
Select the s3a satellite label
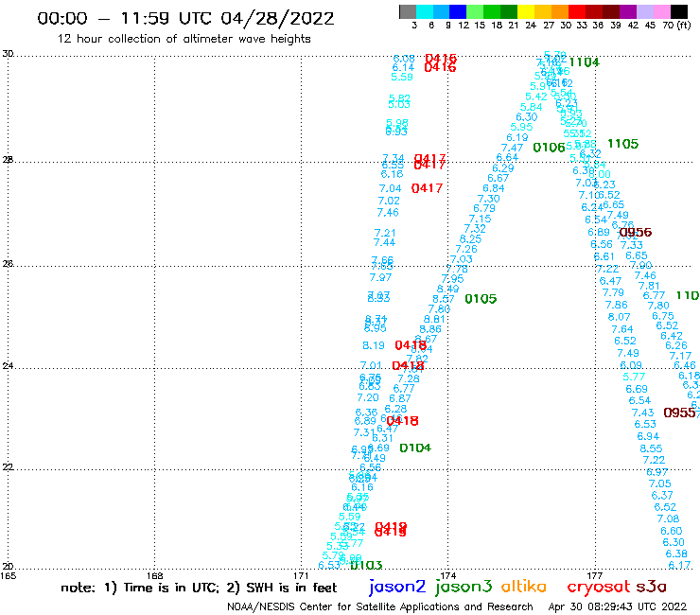point(651,587)
